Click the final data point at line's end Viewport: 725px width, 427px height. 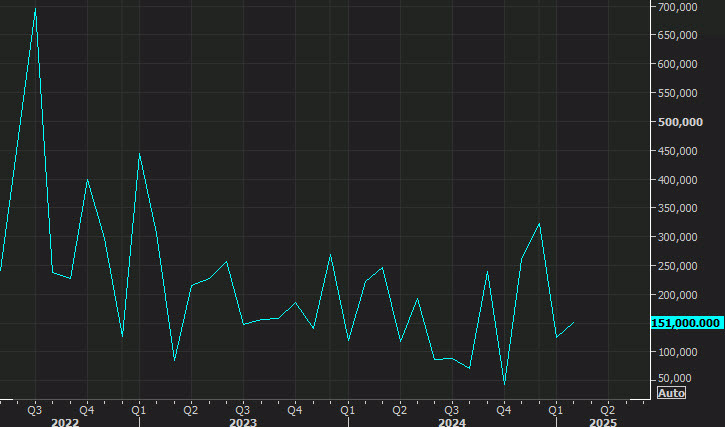574,322
